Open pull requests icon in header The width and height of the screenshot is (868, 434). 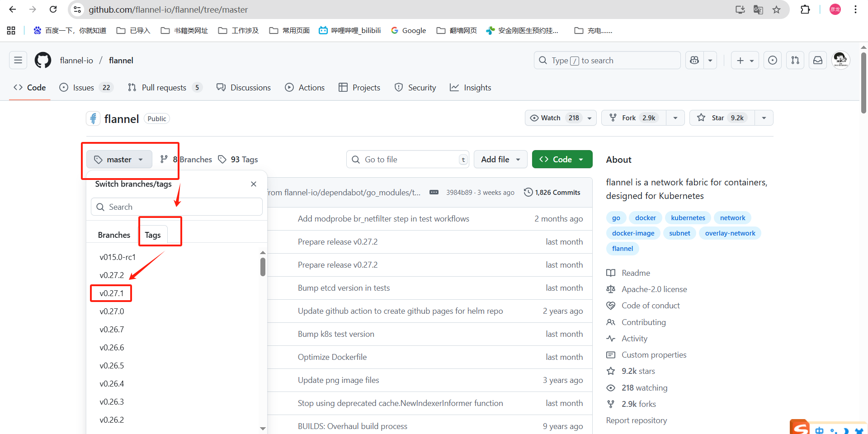795,60
